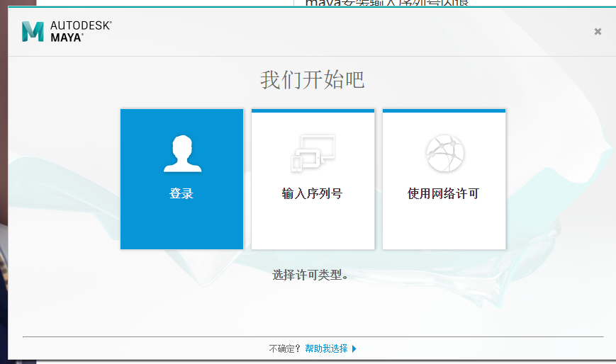Click the user silhouette icon in 登录
The height and width of the screenshot is (364, 616).
point(183,154)
